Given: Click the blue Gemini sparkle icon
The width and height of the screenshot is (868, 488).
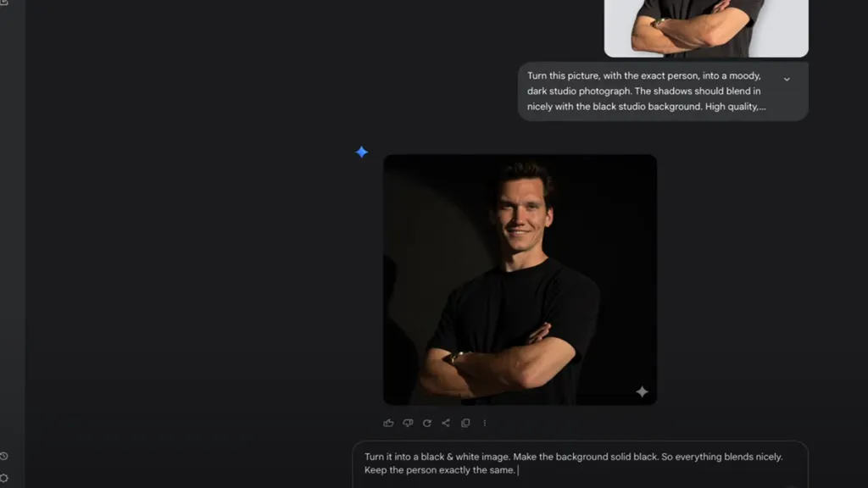Looking at the screenshot, I should 362,152.
